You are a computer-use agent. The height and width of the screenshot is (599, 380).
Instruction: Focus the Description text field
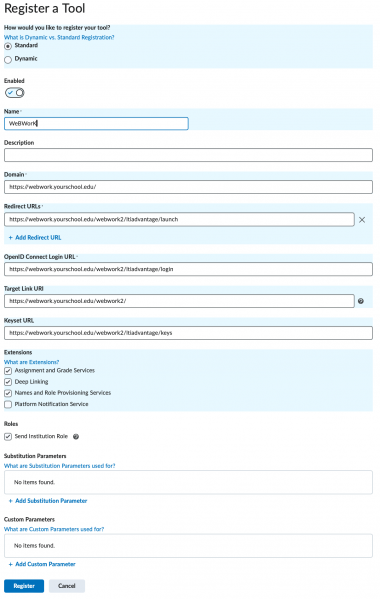[x=188, y=155]
